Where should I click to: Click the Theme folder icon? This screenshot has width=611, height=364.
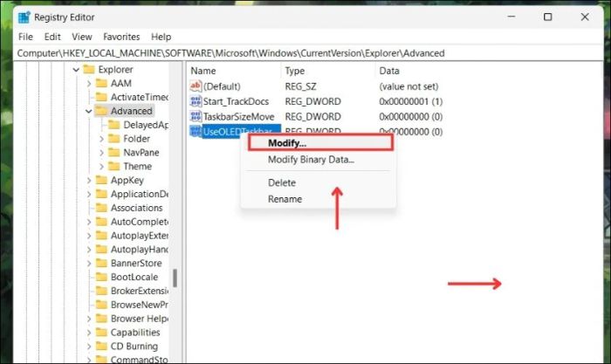(113, 167)
